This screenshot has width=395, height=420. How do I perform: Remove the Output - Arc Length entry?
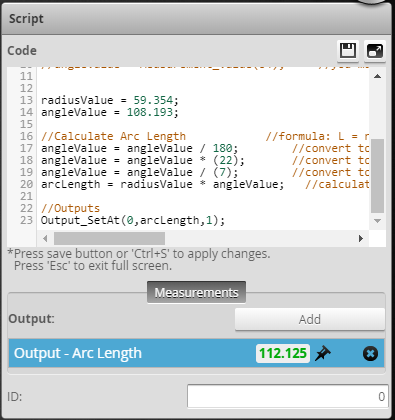click(370, 354)
